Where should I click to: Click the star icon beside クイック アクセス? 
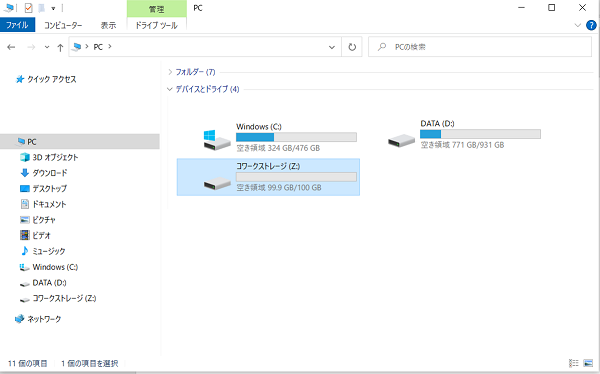click(20, 79)
